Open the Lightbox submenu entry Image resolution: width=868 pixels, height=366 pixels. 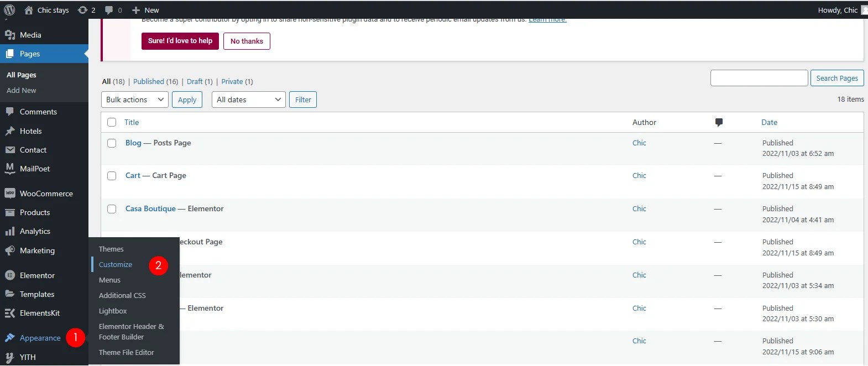113,311
